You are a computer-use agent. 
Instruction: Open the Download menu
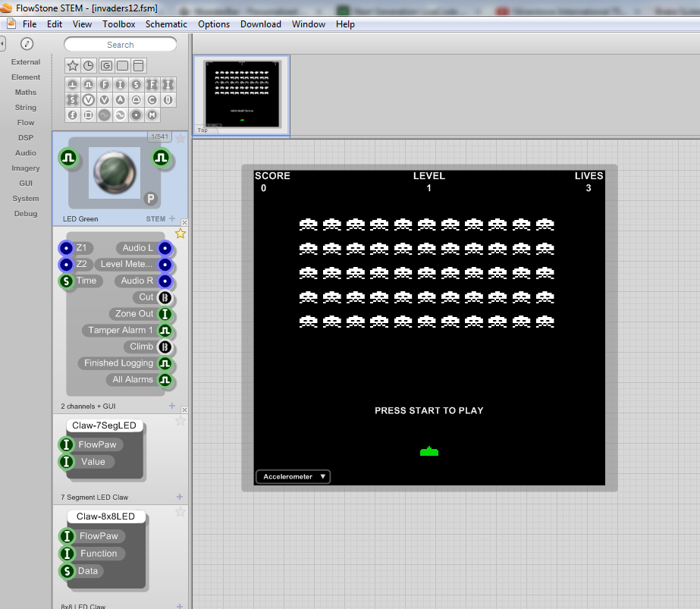tap(261, 24)
